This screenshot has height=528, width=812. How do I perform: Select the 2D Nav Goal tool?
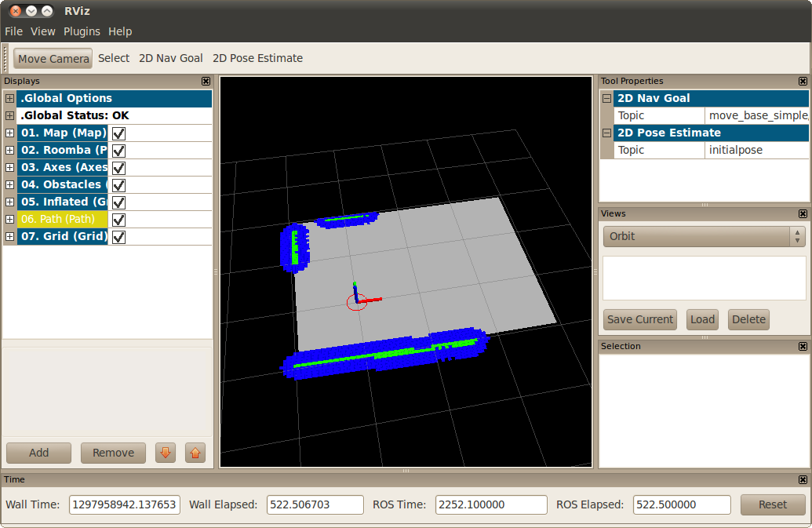coord(170,58)
